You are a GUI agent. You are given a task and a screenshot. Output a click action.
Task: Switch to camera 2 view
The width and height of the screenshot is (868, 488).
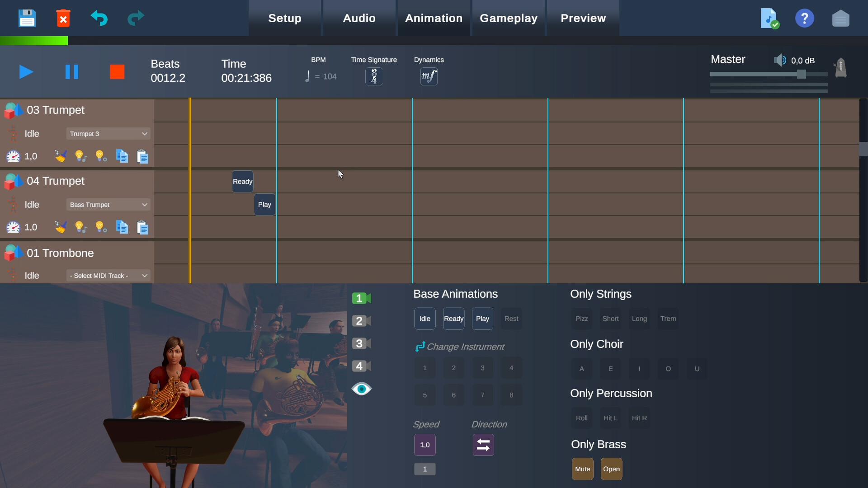click(361, 321)
